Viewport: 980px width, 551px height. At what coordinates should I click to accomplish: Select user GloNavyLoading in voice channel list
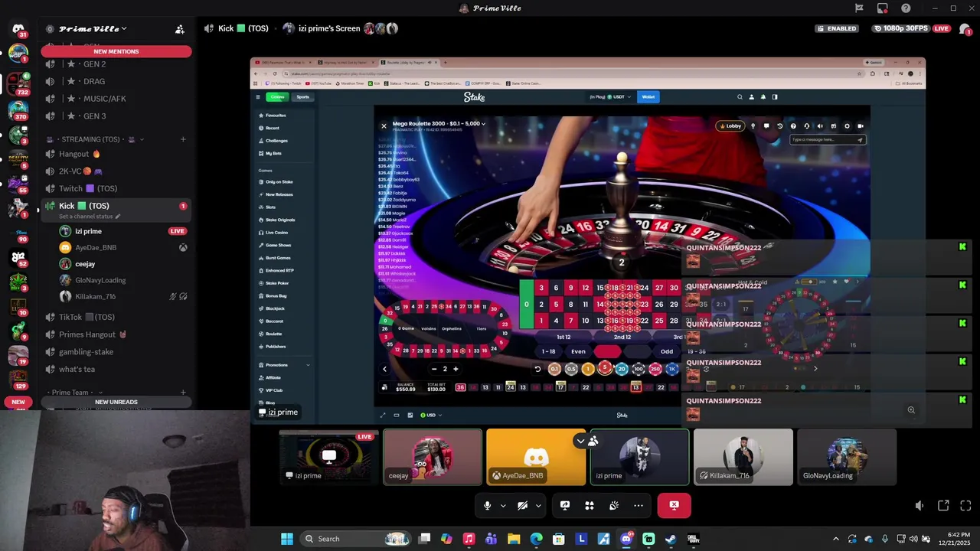(x=123, y=280)
